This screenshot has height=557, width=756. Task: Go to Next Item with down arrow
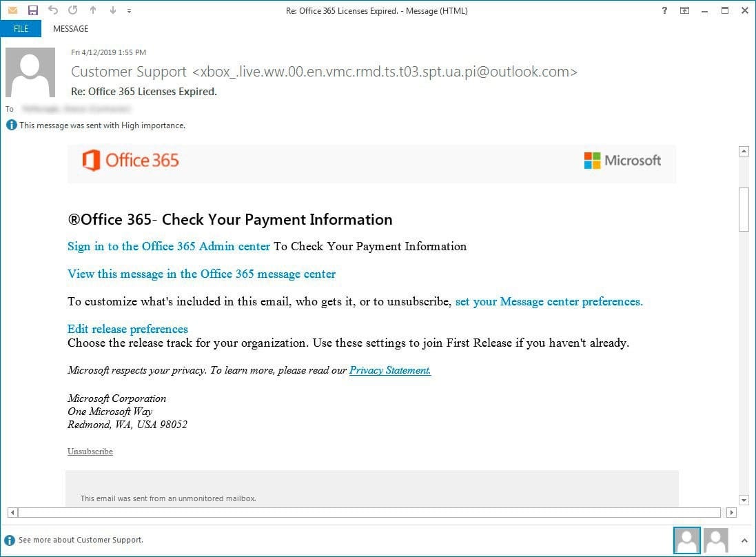(114, 10)
